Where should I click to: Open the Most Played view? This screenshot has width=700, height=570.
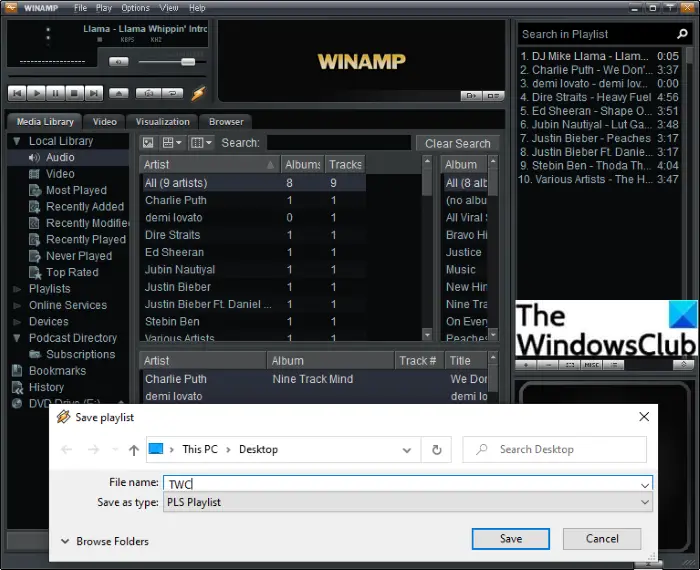pos(76,190)
